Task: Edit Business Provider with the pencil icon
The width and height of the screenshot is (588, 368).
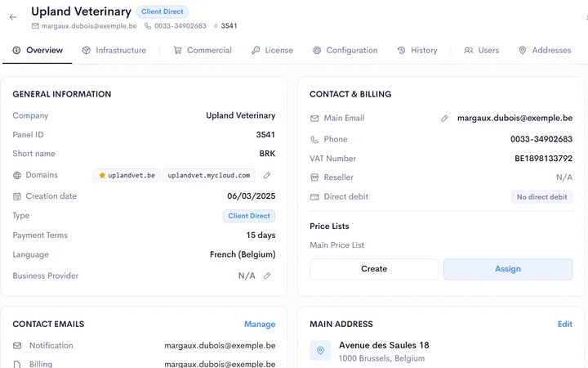Action: click(x=267, y=276)
